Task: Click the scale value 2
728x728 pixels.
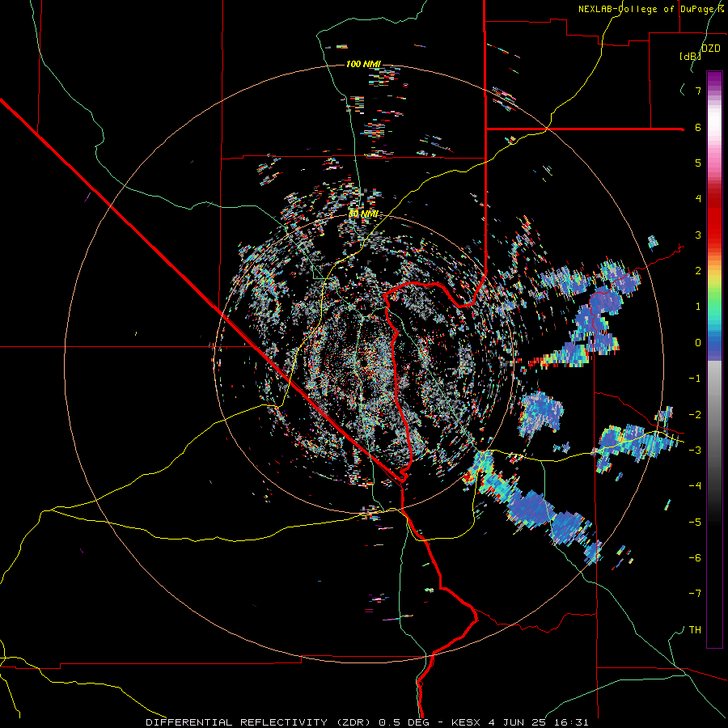Action: [x=698, y=271]
